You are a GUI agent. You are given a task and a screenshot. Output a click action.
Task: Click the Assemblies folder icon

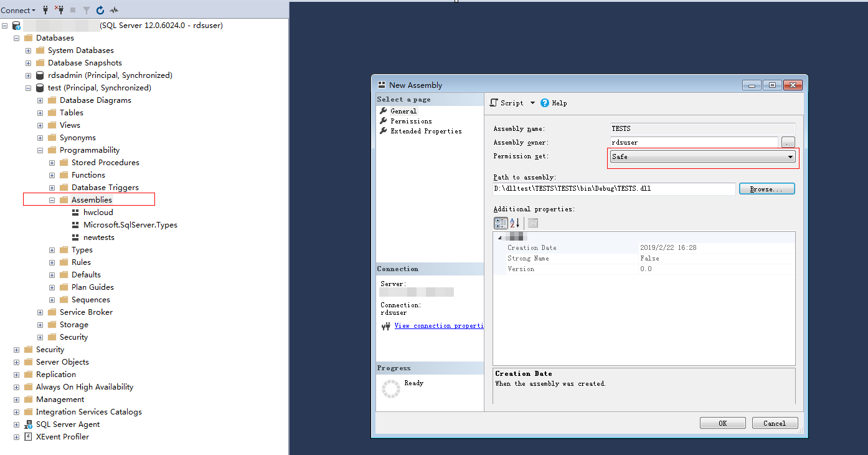(64, 200)
